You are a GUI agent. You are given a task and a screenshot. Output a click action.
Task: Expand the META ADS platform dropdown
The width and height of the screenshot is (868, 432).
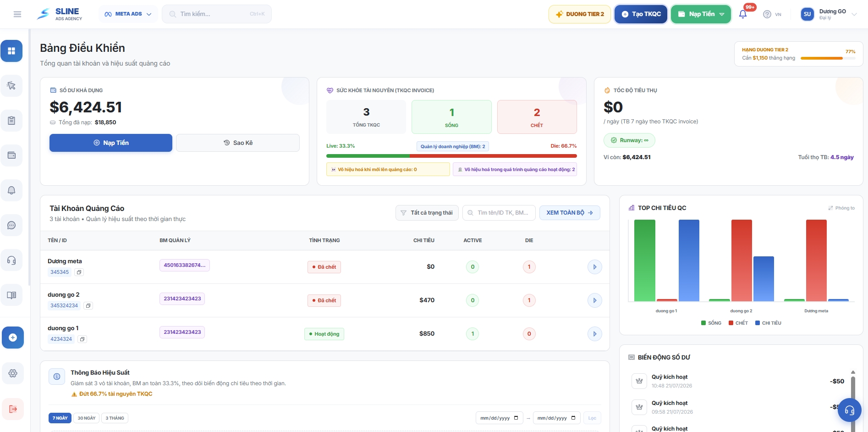128,14
